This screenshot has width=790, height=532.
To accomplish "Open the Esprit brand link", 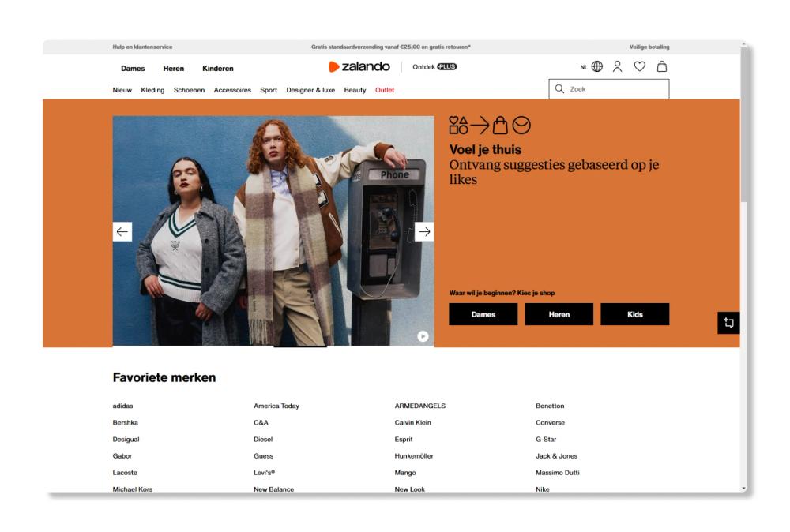I will pos(404,440).
